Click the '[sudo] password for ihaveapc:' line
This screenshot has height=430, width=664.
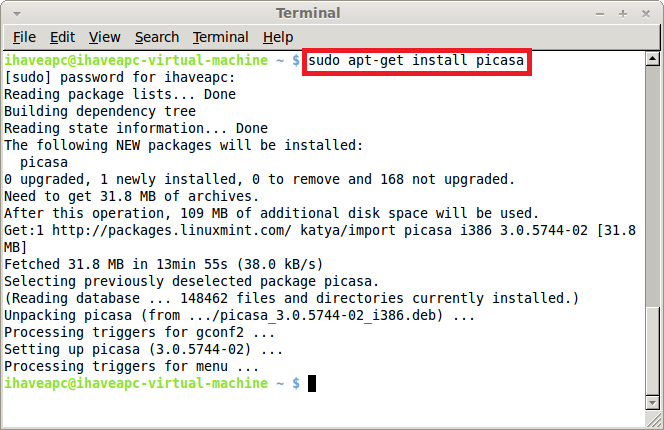click(x=119, y=78)
